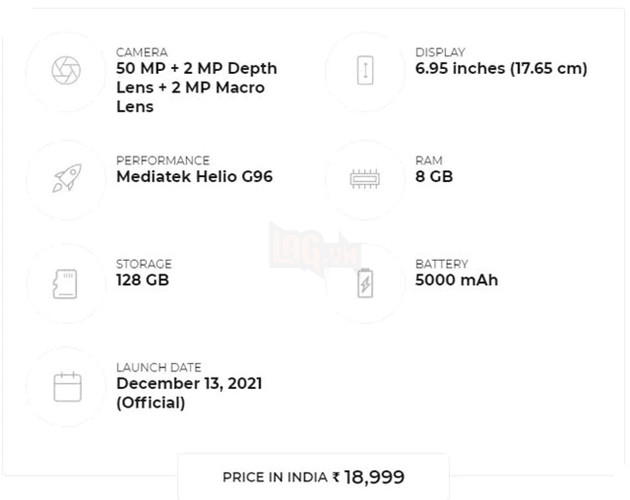
Task: Click the camera aperture icon
Action: [66, 70]
